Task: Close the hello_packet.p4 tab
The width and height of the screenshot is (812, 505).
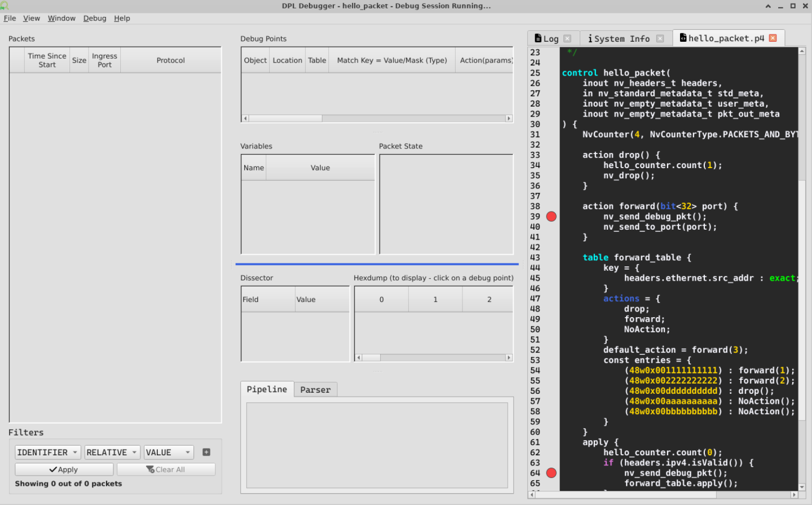Action: point(773,38)
